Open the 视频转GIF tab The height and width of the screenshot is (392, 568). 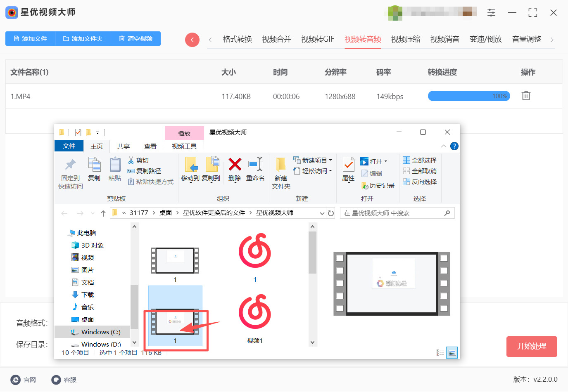318,39
